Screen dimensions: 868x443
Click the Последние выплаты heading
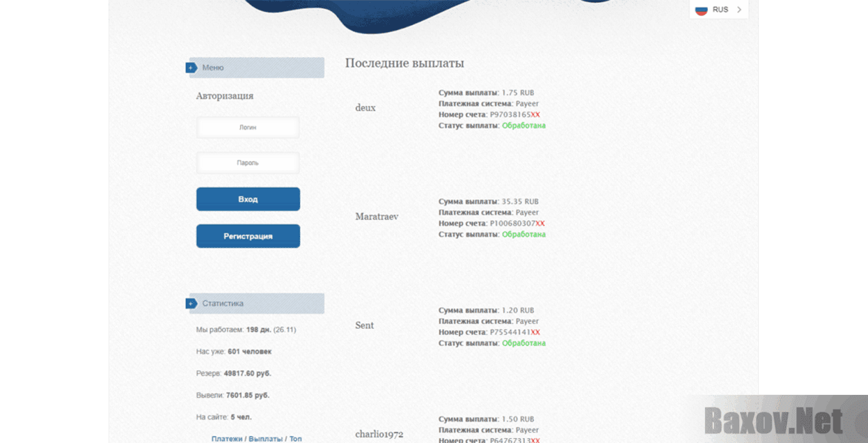(x=404, y=63)
